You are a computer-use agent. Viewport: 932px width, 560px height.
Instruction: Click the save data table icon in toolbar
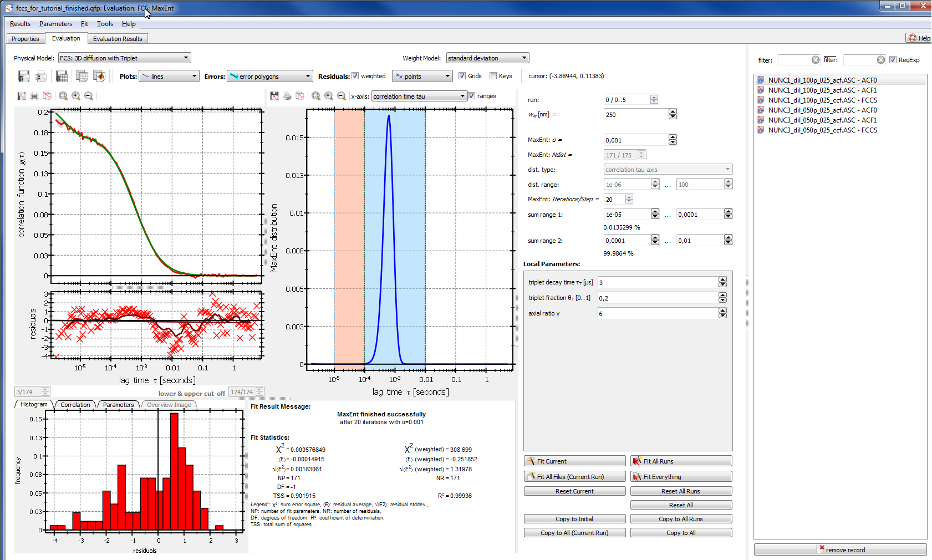pos(62,76)
